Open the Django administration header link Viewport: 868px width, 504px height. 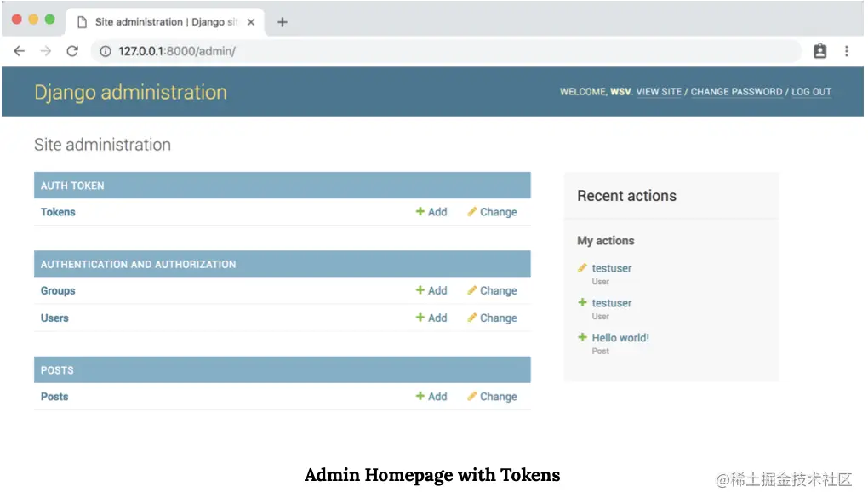pos(131,92)
